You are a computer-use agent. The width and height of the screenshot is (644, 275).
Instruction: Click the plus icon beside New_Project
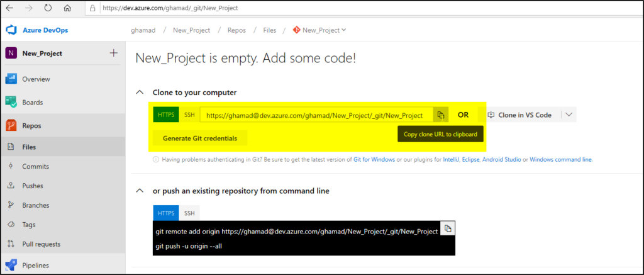coord(114,53)
